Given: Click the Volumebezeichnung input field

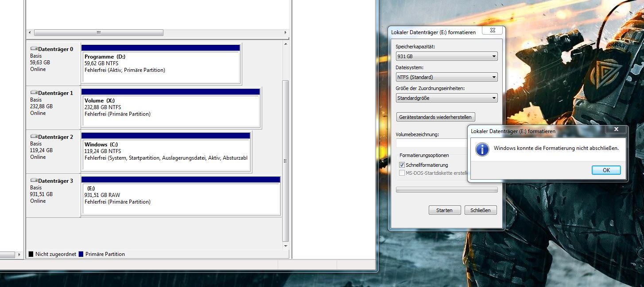Looking at the screenshot, I should pos(432,143).
